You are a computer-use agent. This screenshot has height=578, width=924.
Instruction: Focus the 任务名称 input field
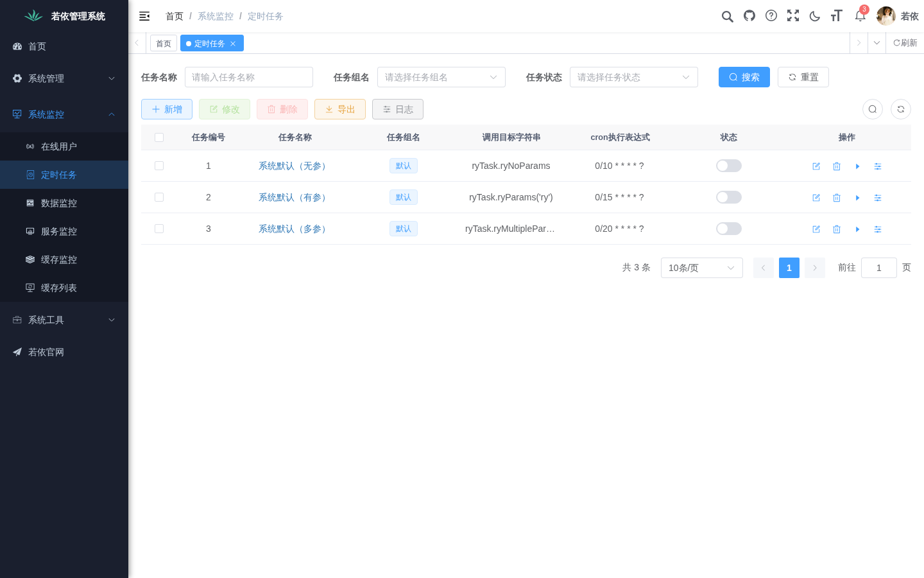pyautogui.click(x=249, y=77)
